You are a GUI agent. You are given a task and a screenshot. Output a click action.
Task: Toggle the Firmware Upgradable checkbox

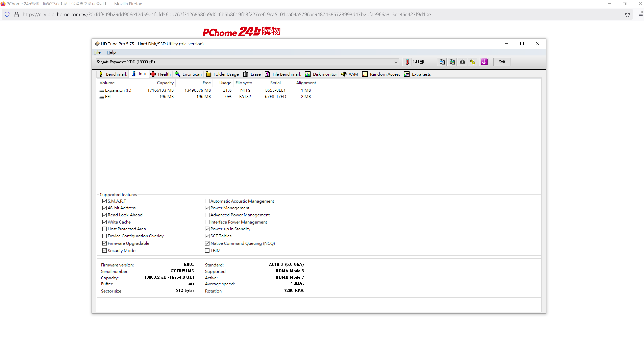(105, 243)
